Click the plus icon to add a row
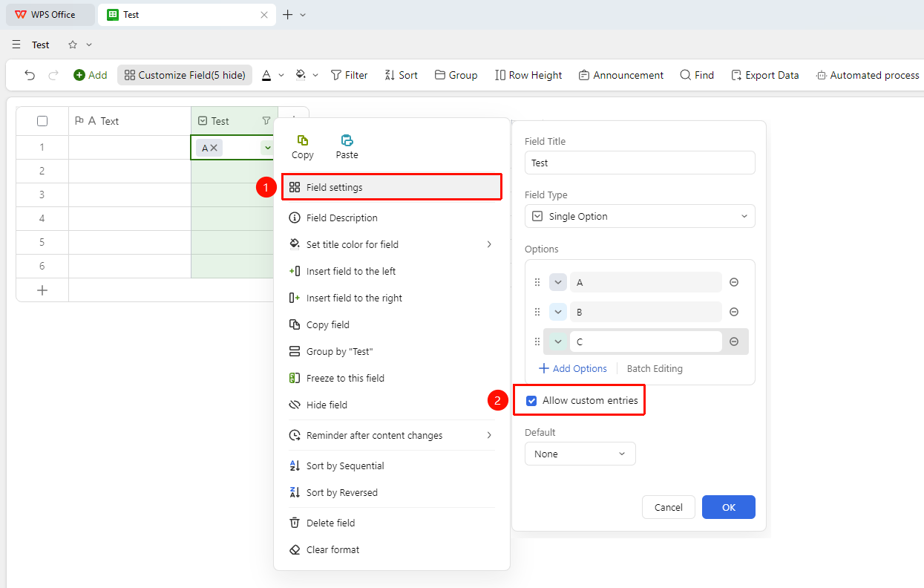Viewport: 924px width, 588px height. tap(42, 290)
